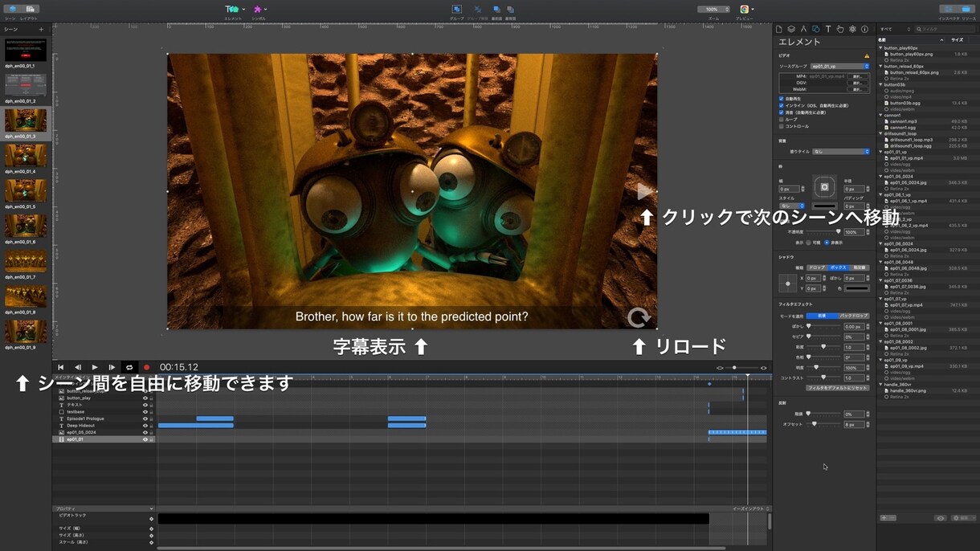Select the 可視 display radio button

tap(808, 242)
